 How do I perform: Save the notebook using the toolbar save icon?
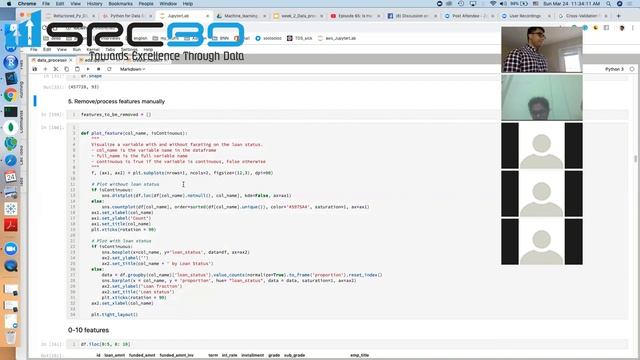(35, 69)
